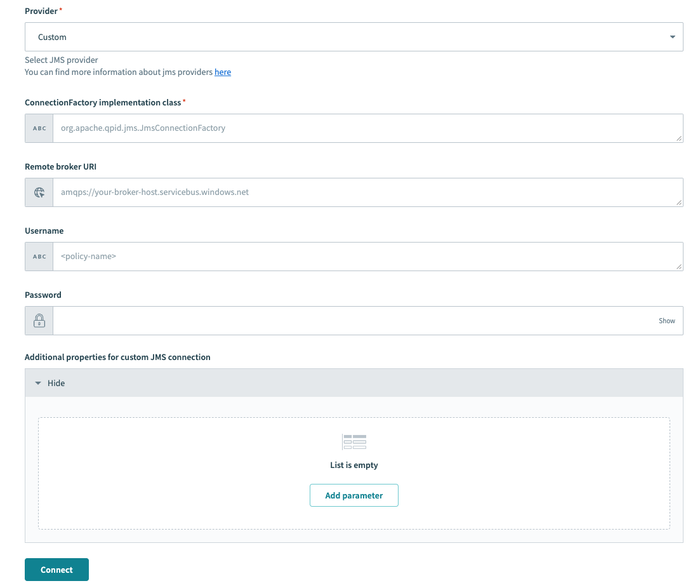700x588 pixels.
Task: Click the empty list icon in properties area
Action: coord(353,441)
